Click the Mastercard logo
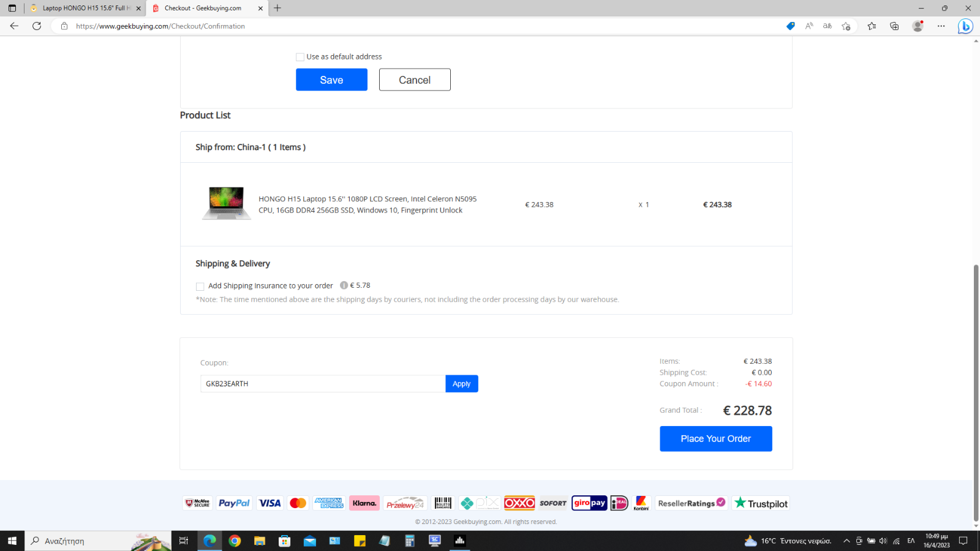This screenshot has width=980, height=551. tap(298, 503)
